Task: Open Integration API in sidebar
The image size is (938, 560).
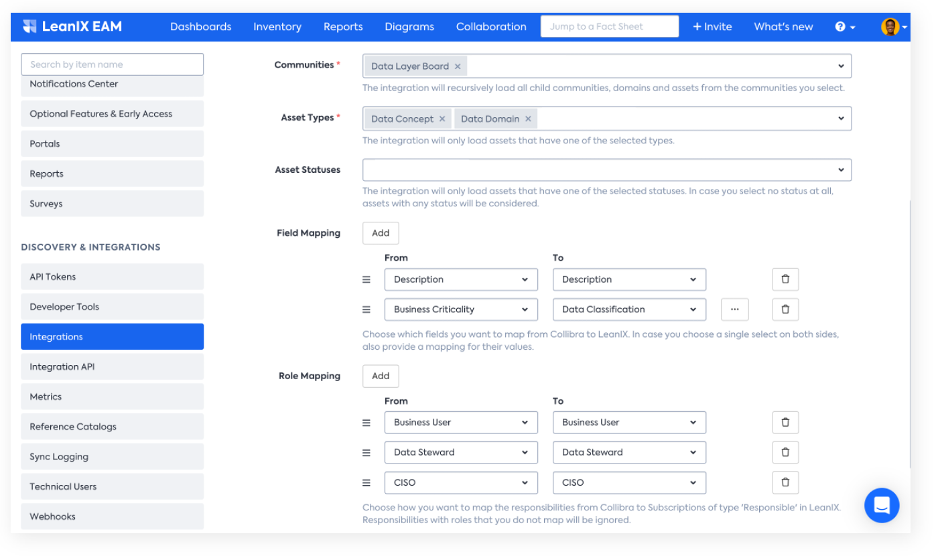Action: click(113, 367)
